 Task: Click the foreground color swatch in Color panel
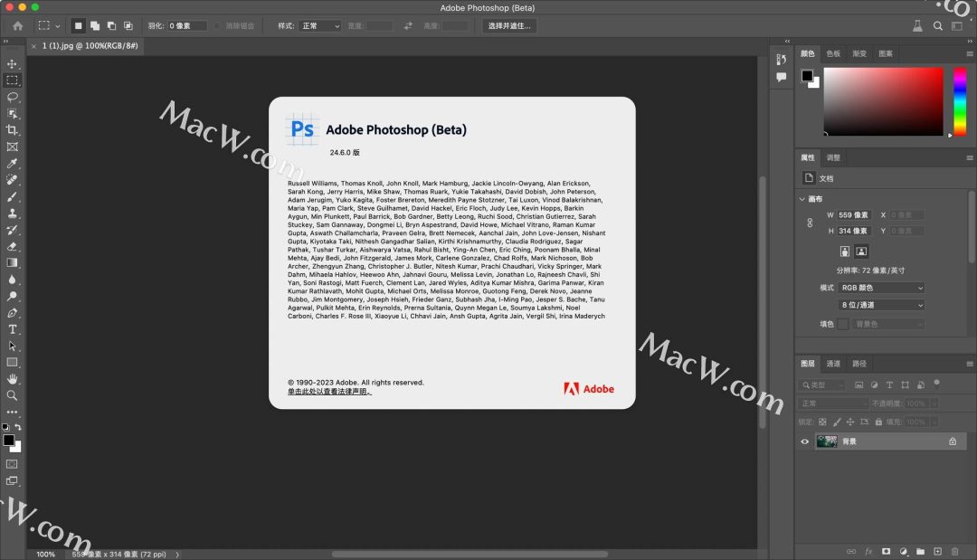(x=807, y=75)
